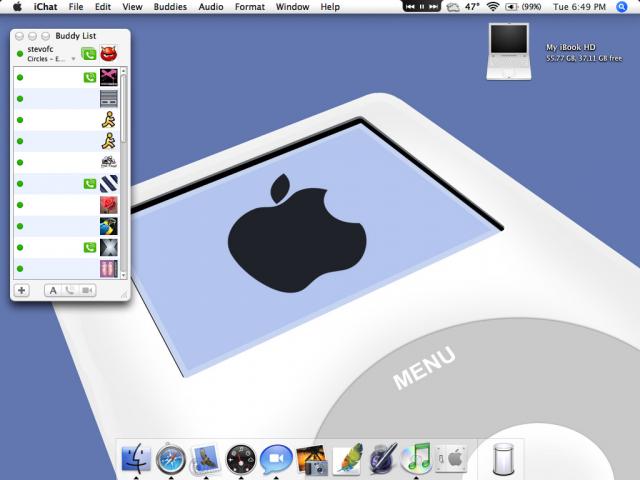Viewport: 640px width, 480px height.
Task: Select My iBook HD desktop drive icon
Action: 509,51
